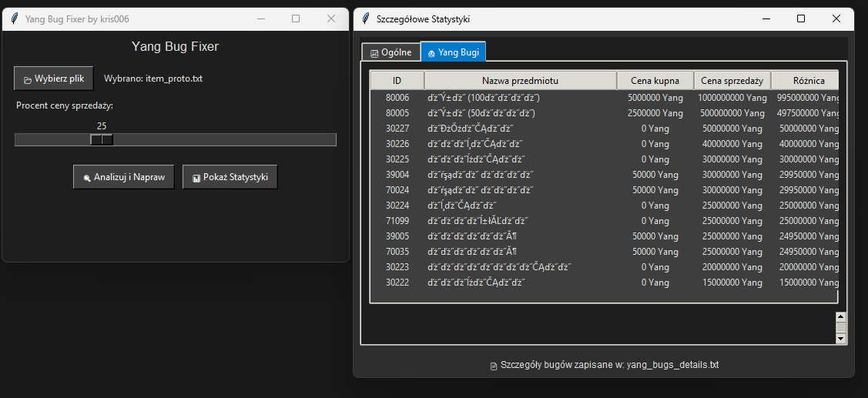Click Cena sprzedaży column header
Screen dimensions: 868x398
click(732, 81)
